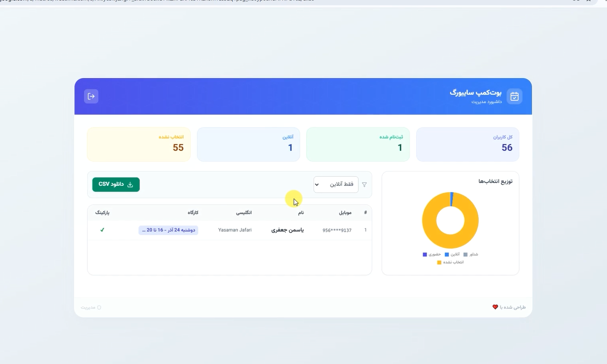Click the logout icon in the header
Image resolution: width=607 pixels, height=364 pixels.
pyautogui.click(x=91, y=96)
